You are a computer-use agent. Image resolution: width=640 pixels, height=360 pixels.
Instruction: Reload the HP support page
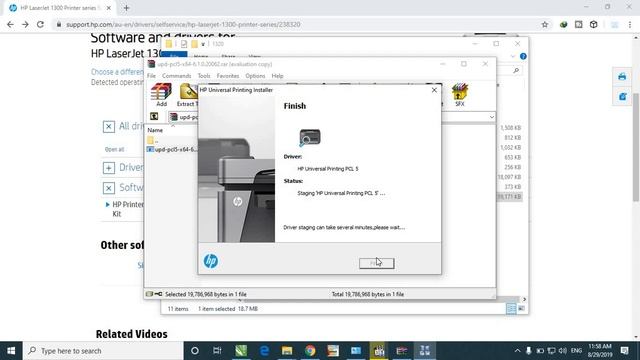(40, 24)
